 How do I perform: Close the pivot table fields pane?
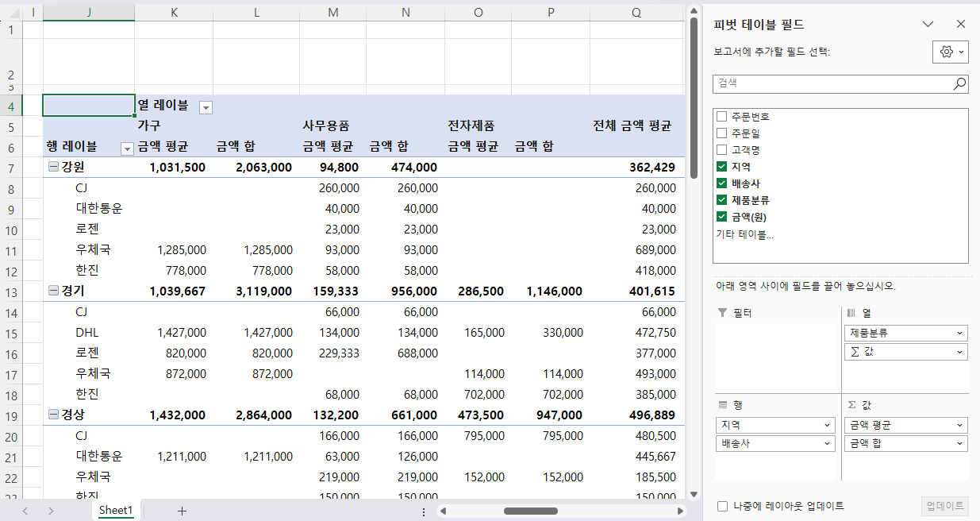click(x=961, y=24)
